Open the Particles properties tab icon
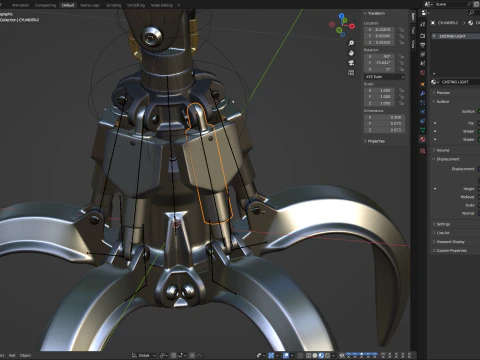 423,102
